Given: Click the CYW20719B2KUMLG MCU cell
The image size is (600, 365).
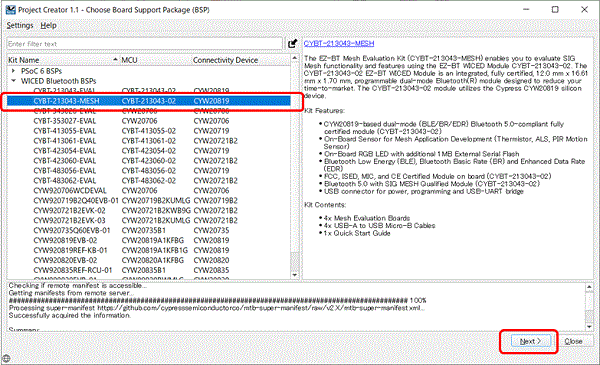Looking at the screenshot, I should click(x=156, y=200).
